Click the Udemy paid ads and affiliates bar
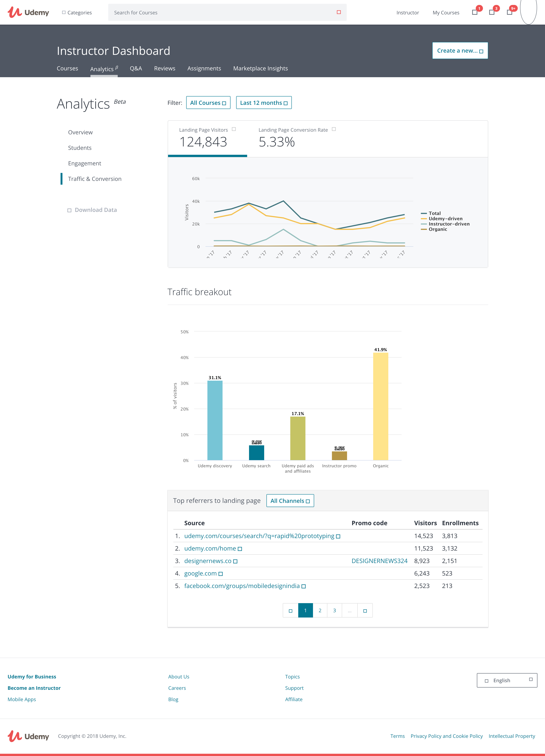 pos(298,438)
